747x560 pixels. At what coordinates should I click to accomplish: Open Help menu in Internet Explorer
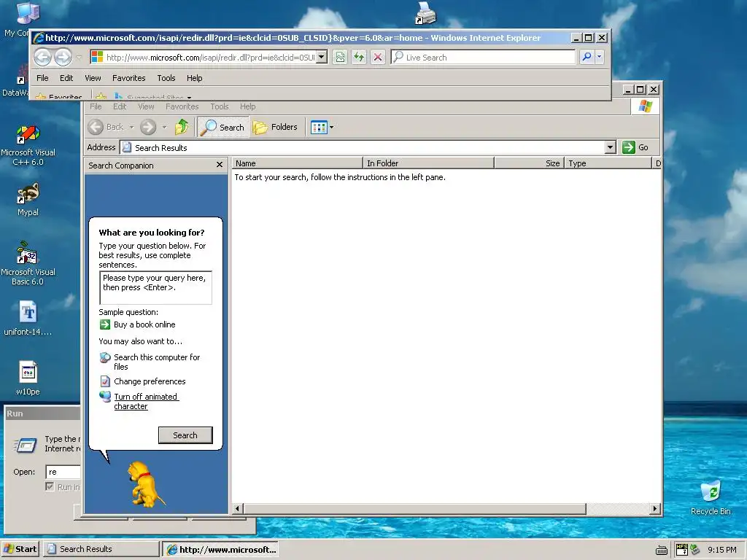click(194, 78)
